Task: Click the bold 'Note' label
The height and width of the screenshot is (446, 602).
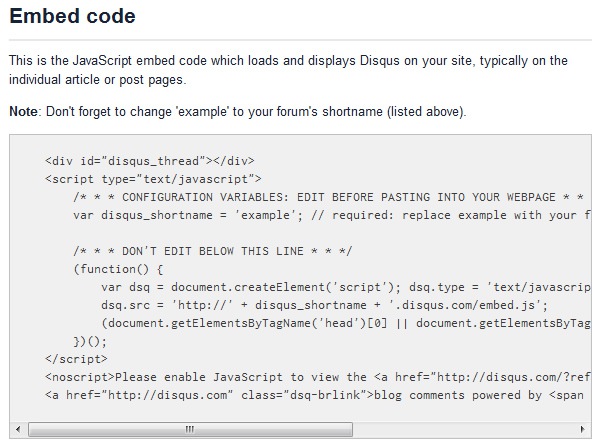Action: pyautogui.click(x=23, y=112)
